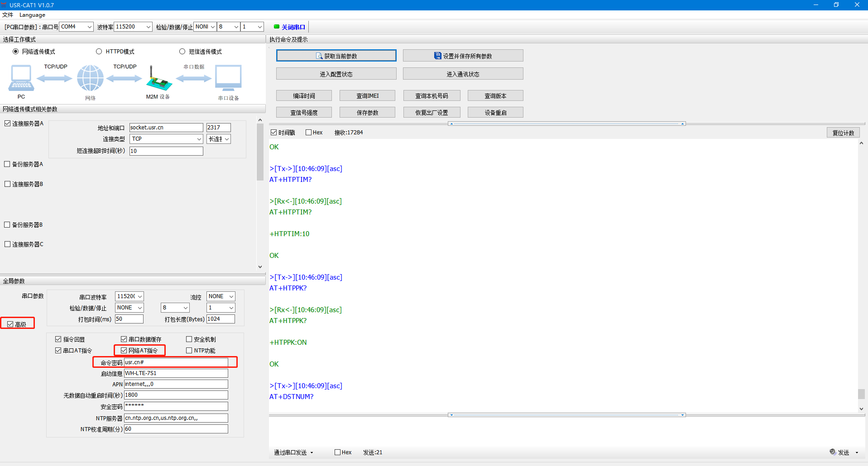This screenshot has height=466, width=868.
Task: Open the send options arrow next to 发送
Action: [857, 452]
